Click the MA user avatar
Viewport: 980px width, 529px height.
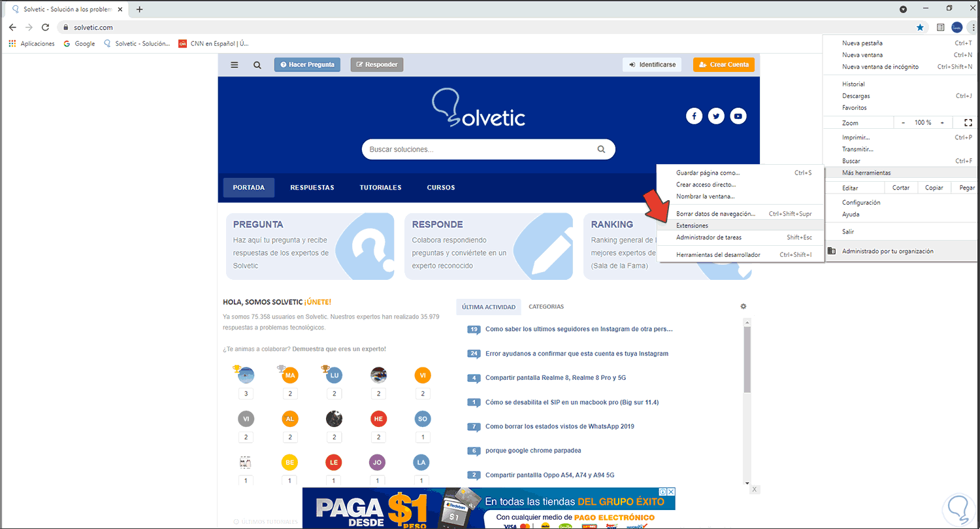291,375
